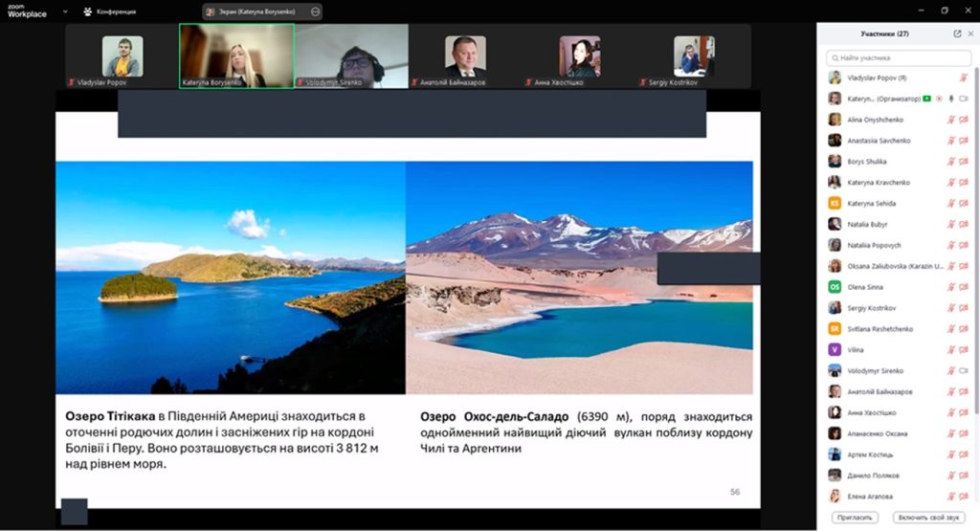Click the Пригласить button
Screen dimensions: 980x531
pyautogui.click(x=853, y=518)
